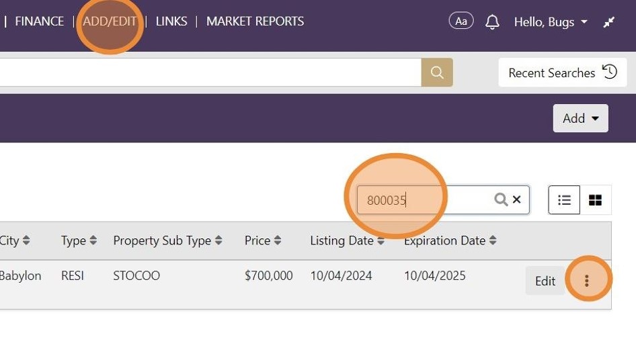Click the Edit button for the listing
This screenshot has width=636, height=364.
[x=545, y=281]
